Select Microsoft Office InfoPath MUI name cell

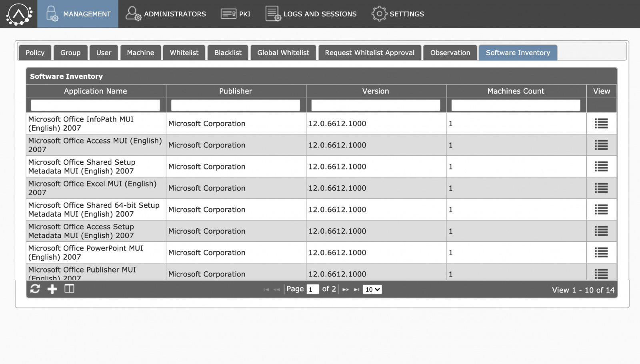click(x=96, y=123)
